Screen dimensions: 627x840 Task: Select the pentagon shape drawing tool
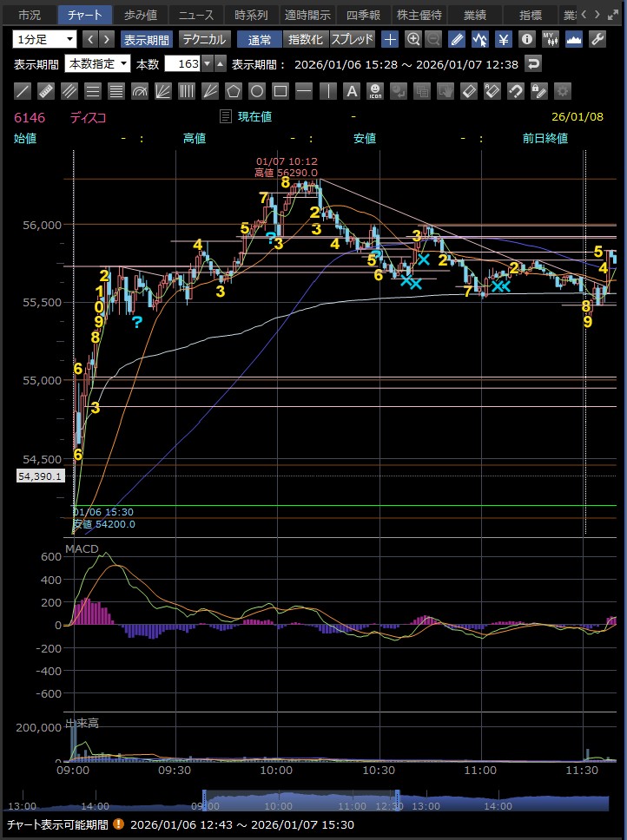pos(234,91)
